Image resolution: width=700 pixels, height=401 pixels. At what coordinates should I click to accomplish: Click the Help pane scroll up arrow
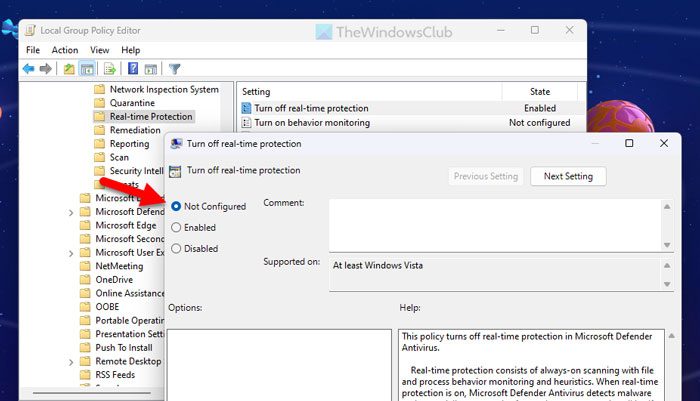pyautogui.click(x=671, y=336)
